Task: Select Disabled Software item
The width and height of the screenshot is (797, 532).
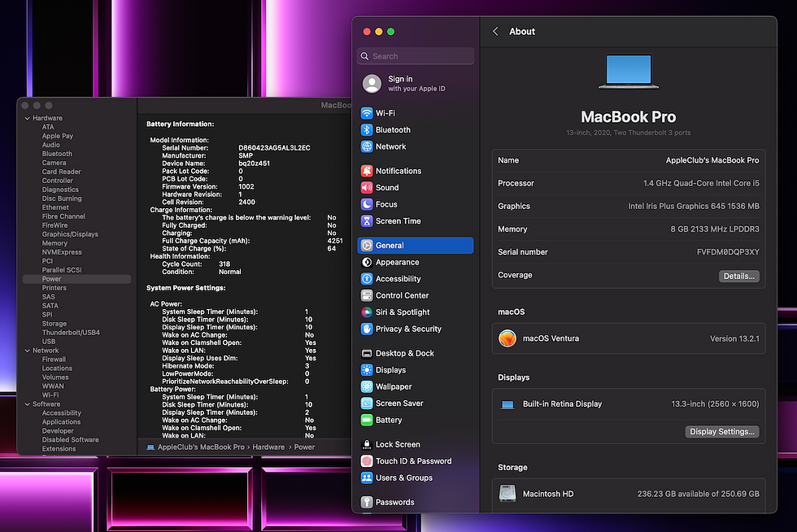Action: pos(70,440)
